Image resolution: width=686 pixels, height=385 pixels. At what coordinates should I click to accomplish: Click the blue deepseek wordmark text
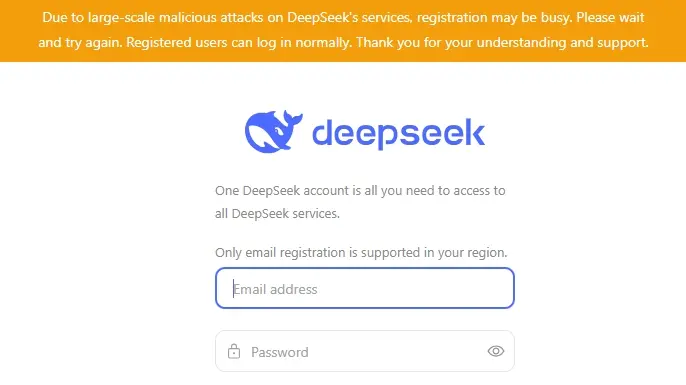398,133
